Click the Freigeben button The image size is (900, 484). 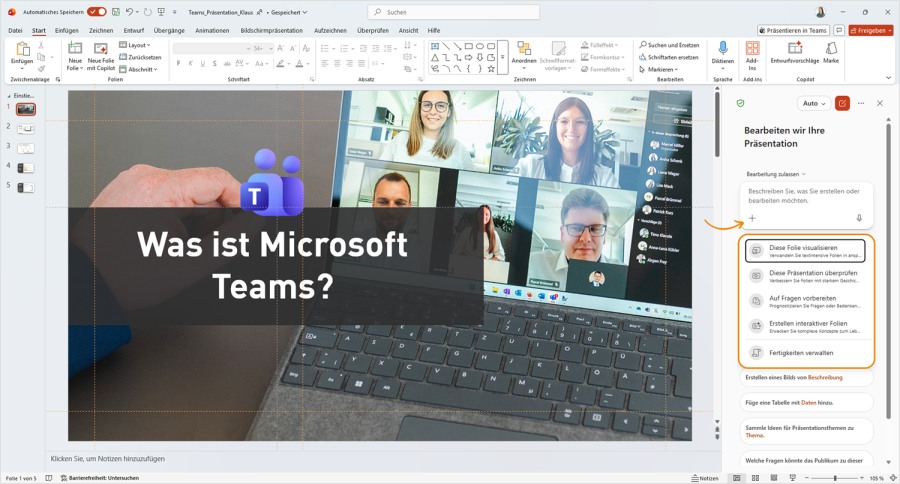[871, 30]
